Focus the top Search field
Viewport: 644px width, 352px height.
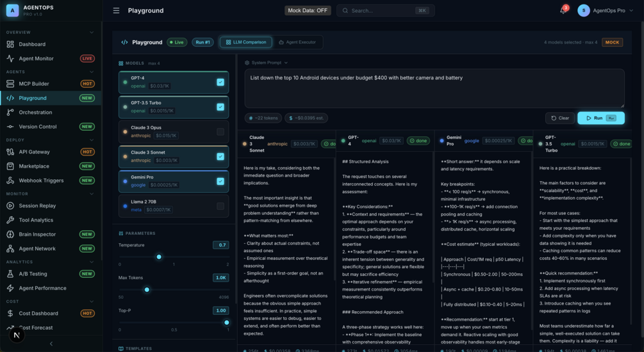coord(385,11)
